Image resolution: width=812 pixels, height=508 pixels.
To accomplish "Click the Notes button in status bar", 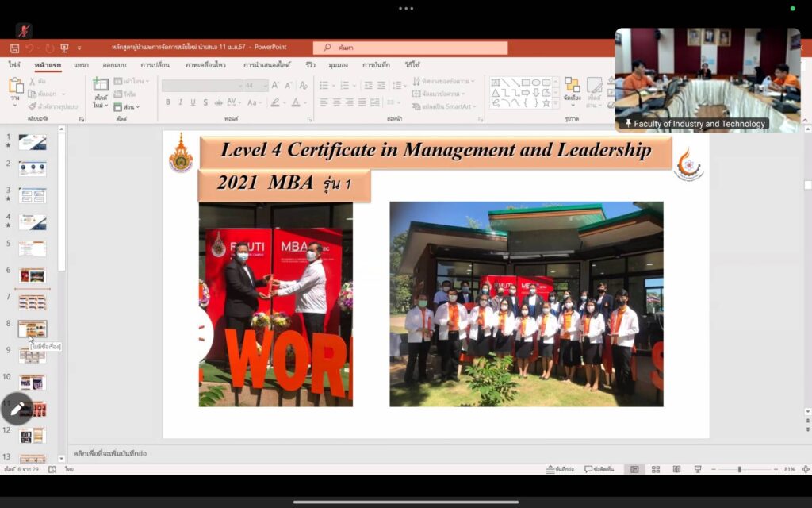I will (x=560, y=469).
